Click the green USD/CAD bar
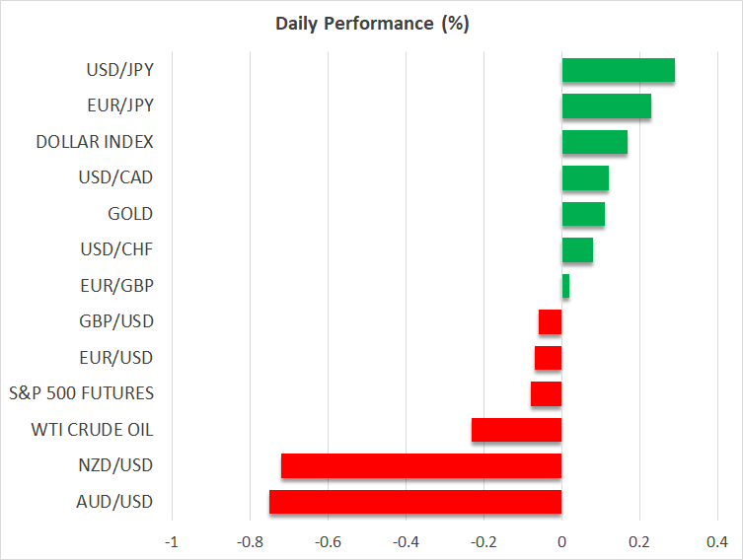The width and height of the screenshot is (743, 560). [585, 177]
